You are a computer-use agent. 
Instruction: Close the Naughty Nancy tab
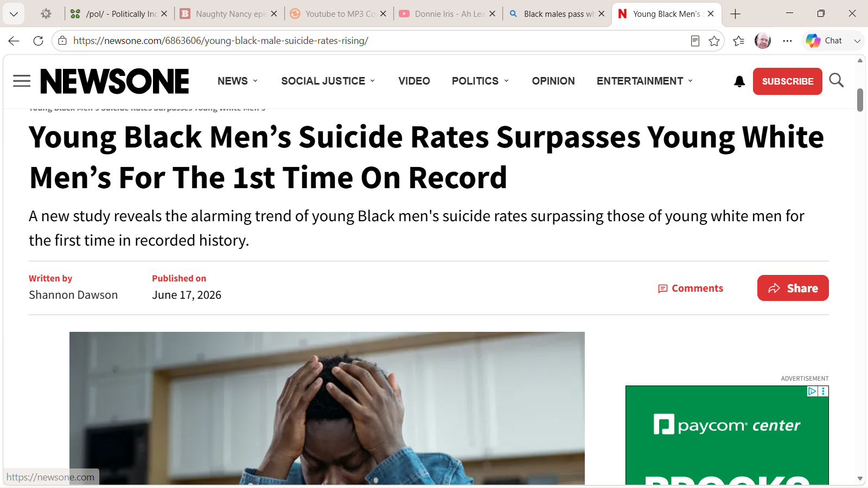[x=274, y=14]
